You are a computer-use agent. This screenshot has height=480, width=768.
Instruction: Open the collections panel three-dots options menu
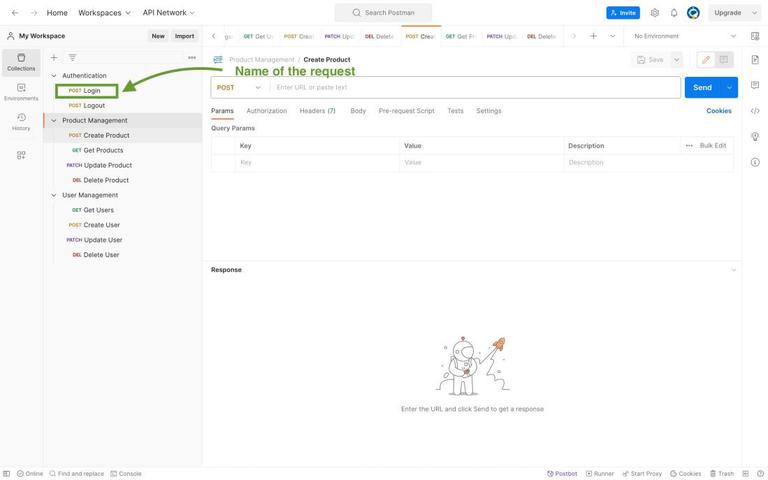point(192,58)
